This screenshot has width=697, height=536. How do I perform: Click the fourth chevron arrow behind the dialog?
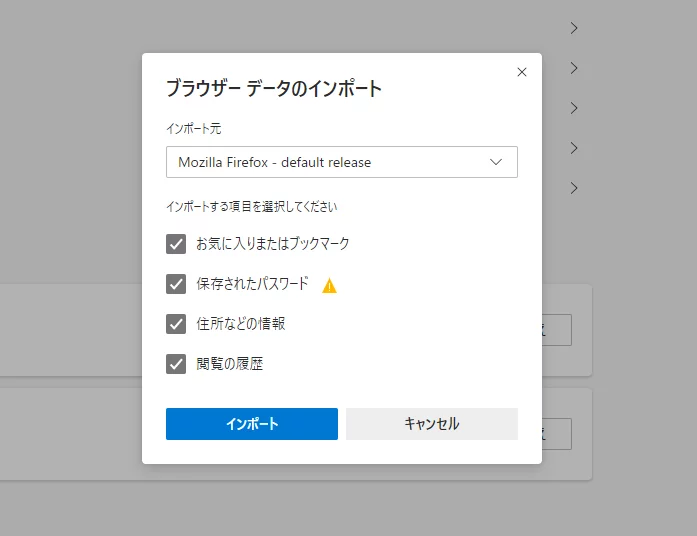[574, 148]
